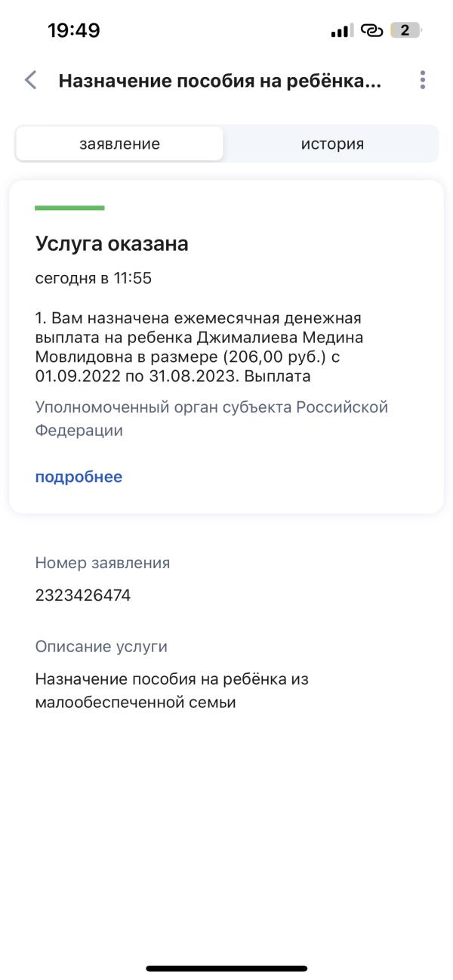The height and width of the screenshot is (980, 453).
Task: Go back using the left chevron
Action: [31, 81]
